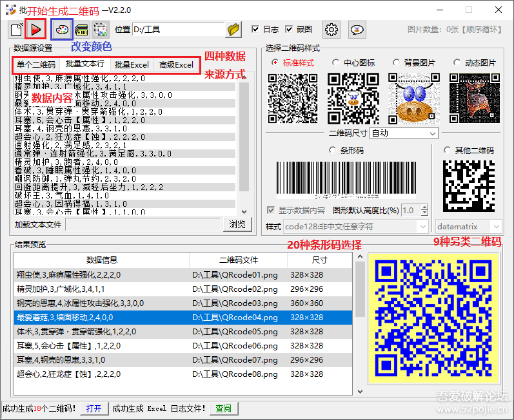Click the 查阅 button in status bar

coord(223,408)
